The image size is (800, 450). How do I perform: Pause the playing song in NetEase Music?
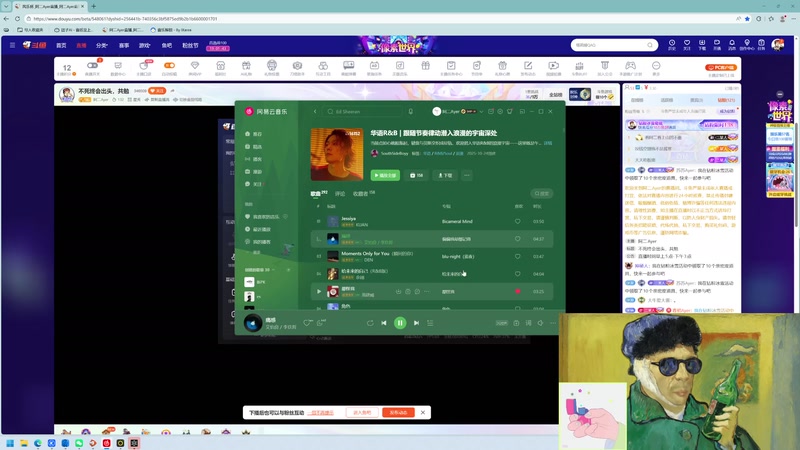[x=400, y=322]
